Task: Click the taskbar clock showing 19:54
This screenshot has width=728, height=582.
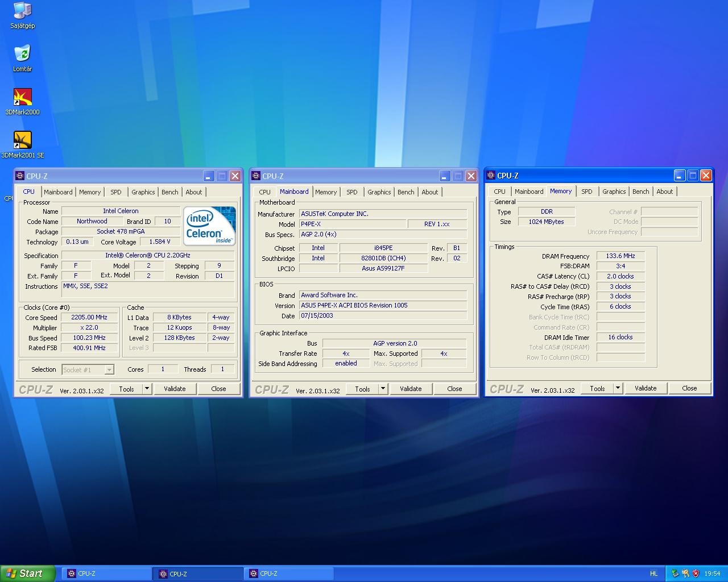Action: (712, 574)
